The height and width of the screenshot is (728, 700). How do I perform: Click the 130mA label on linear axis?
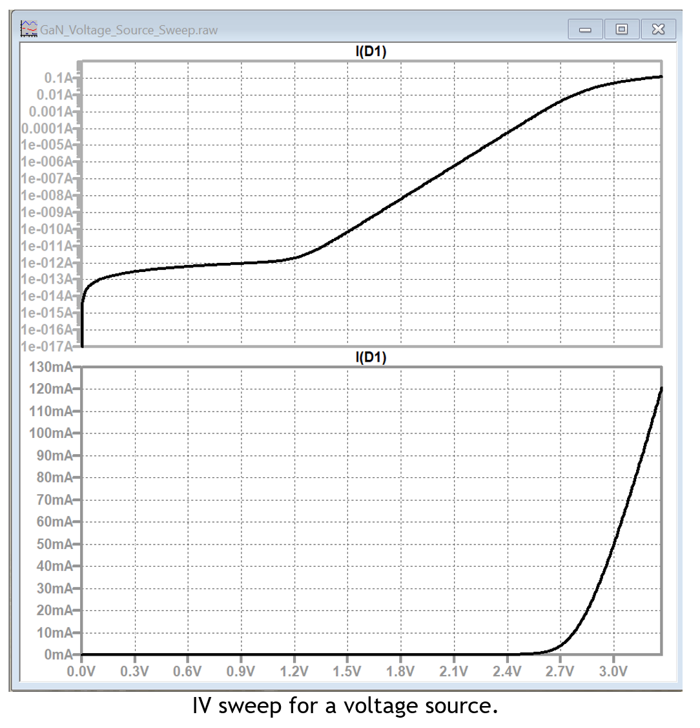click(51, 368)
